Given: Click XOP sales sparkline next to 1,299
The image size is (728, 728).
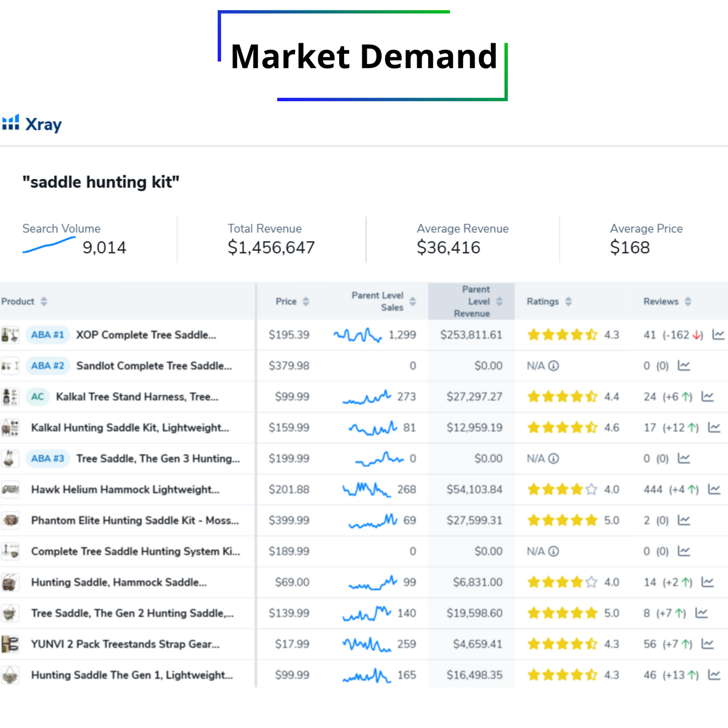Looking at the screenshot, I should pos(358,335).
